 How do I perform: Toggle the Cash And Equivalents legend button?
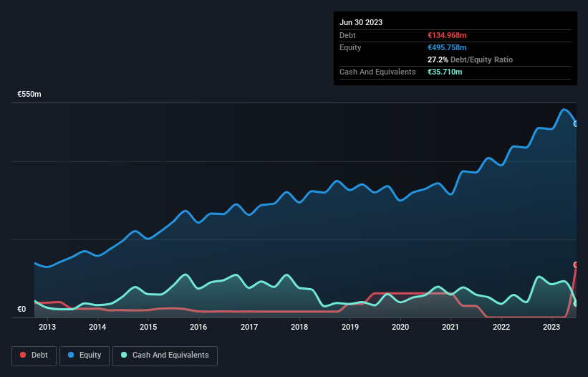(x=165, y=355)
